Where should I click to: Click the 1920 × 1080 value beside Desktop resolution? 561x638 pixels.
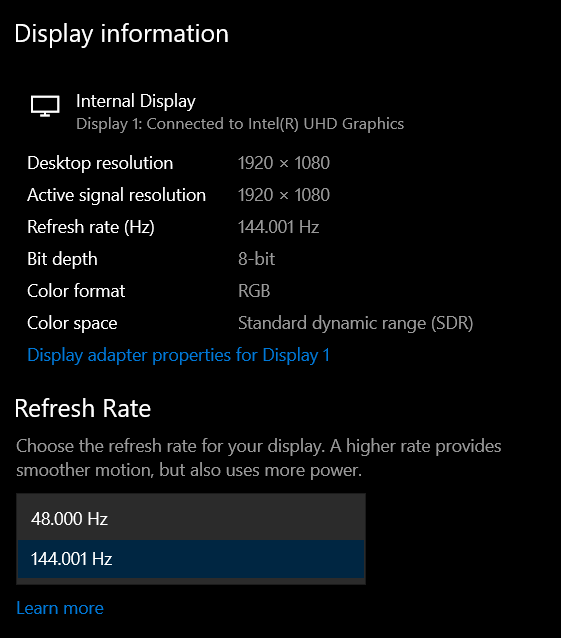click(284, 163)
